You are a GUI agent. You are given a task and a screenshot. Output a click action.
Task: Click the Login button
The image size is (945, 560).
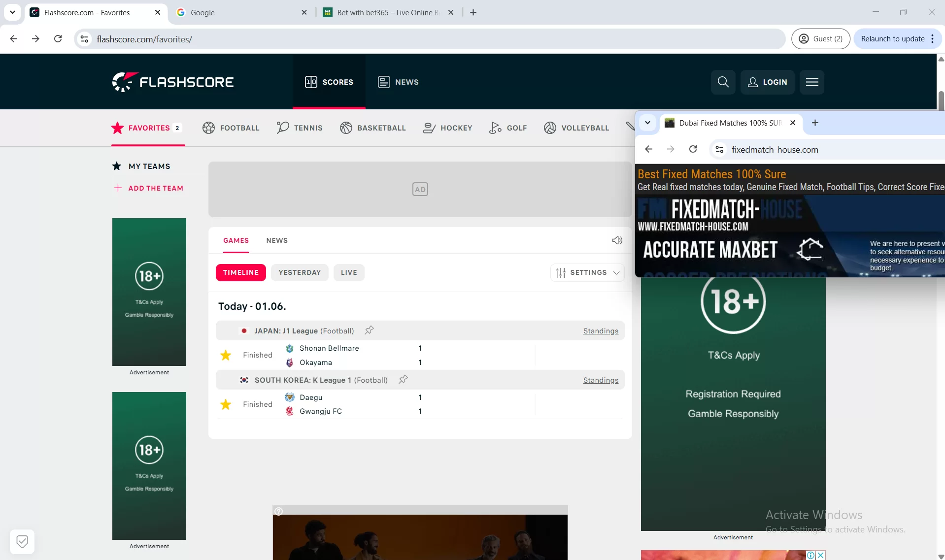tap(767, 82)
